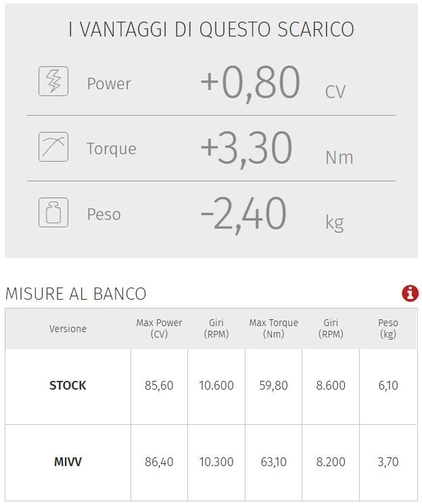Viewport: 422px width, 504px height.
Task: Click the STOCK 10.600 RPM cell
Action: (216, 386)
